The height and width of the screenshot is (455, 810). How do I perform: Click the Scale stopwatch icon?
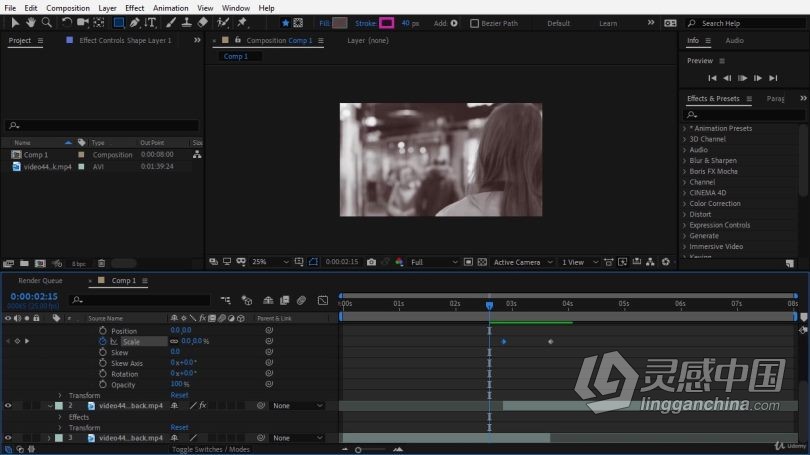point(102,341)
